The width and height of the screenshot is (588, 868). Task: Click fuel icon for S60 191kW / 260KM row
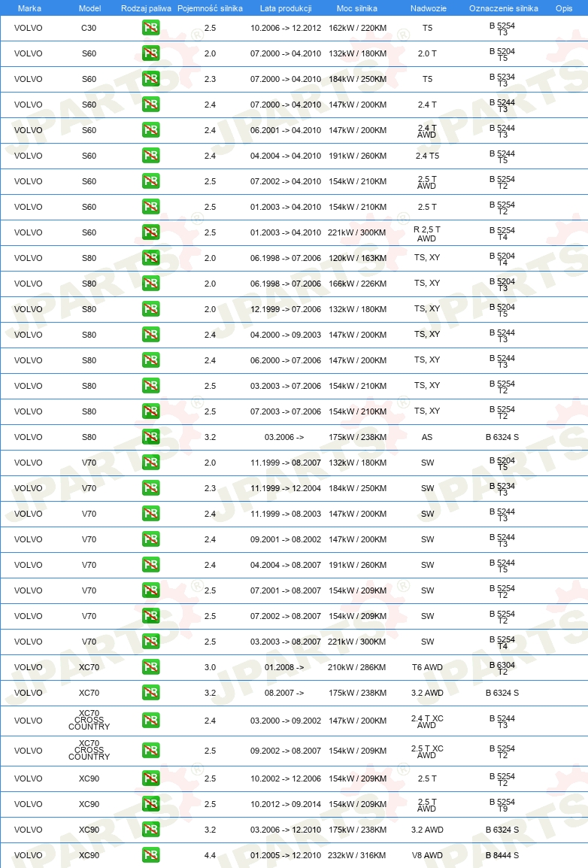pyautogui.click(x=150, y=156)
